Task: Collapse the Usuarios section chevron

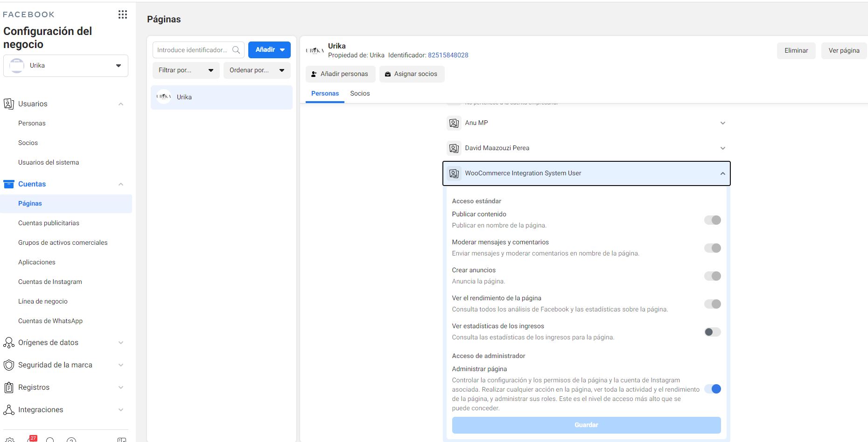Action: (x=121, y=104)
